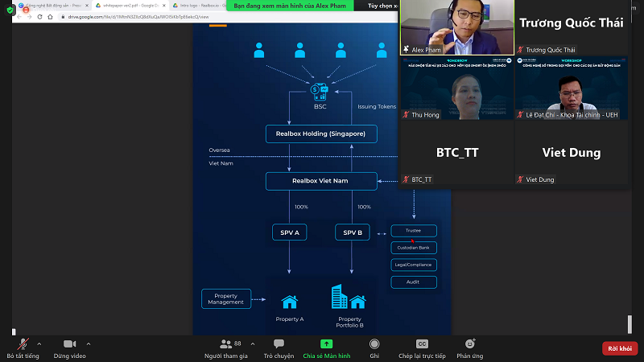Click Realbox Viet Nam box
Screen dimensions: 644x362
(x=321, y=181)
